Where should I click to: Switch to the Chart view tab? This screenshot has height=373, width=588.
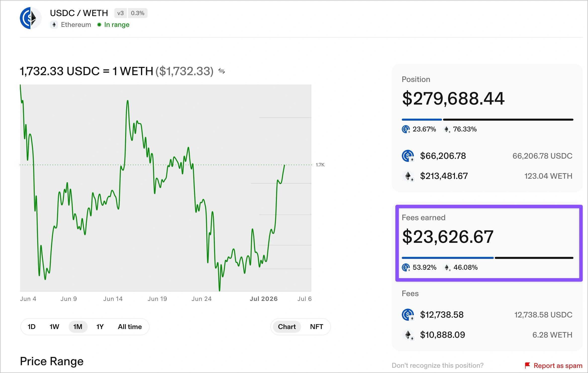(x=287, y=327)
